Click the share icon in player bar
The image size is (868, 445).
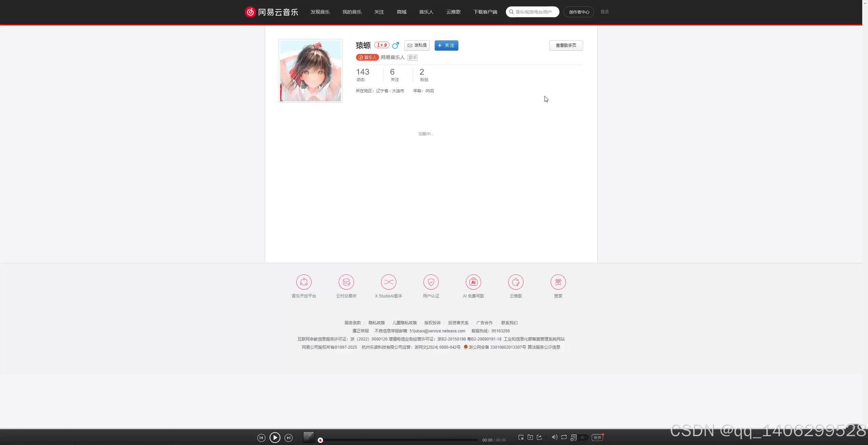click(539, 438)
